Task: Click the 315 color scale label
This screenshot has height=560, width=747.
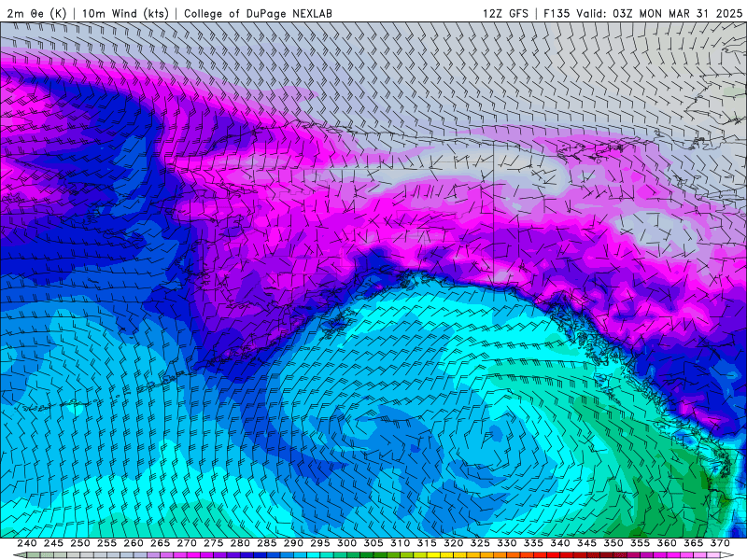Action: coord(427,543)
